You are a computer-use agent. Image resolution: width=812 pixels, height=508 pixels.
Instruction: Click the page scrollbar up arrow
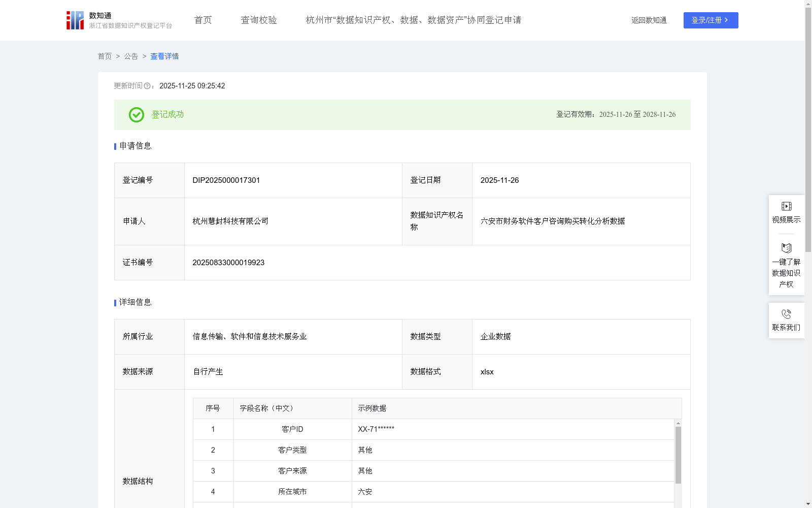808,4
